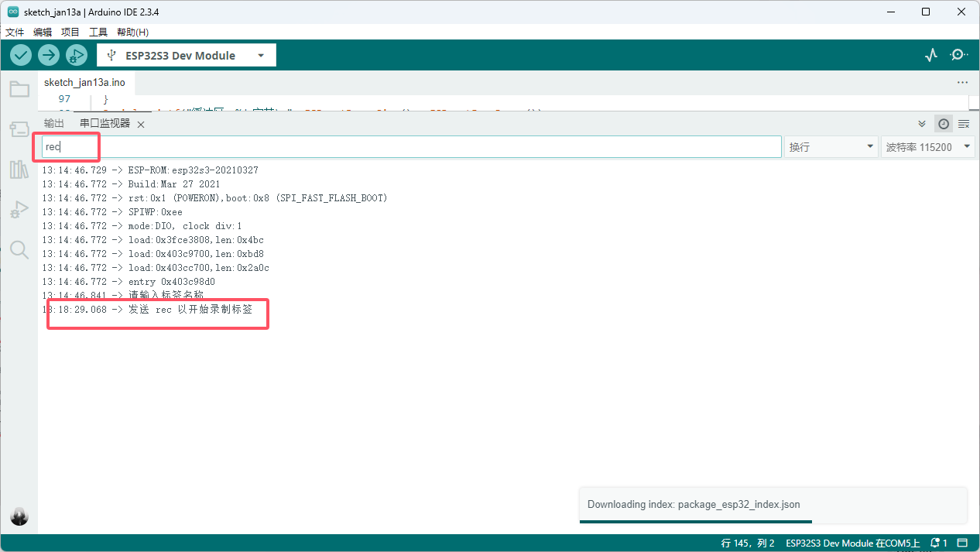The width and height of the screenshot is (980, 552).
Task: Expand the 换行 line ending dropdown
Action: pos(830,147)
